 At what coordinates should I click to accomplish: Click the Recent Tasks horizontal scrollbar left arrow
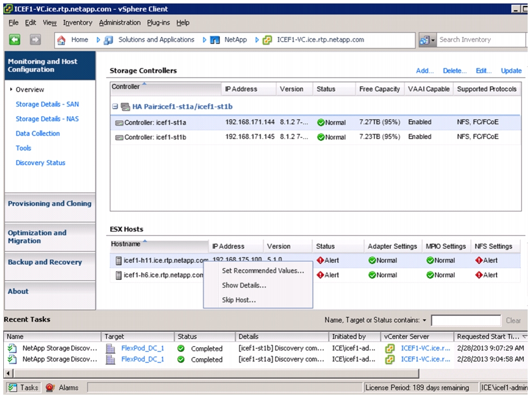tap(8, 374)
